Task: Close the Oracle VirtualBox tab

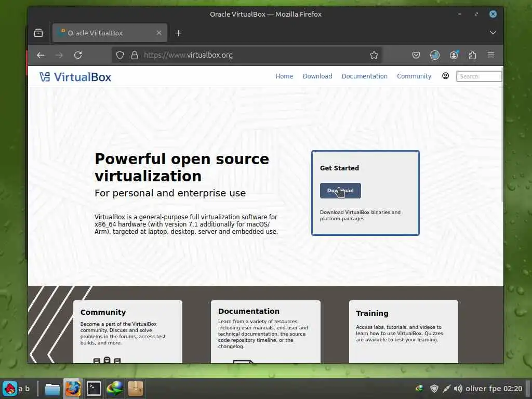Action: [159, 33]
